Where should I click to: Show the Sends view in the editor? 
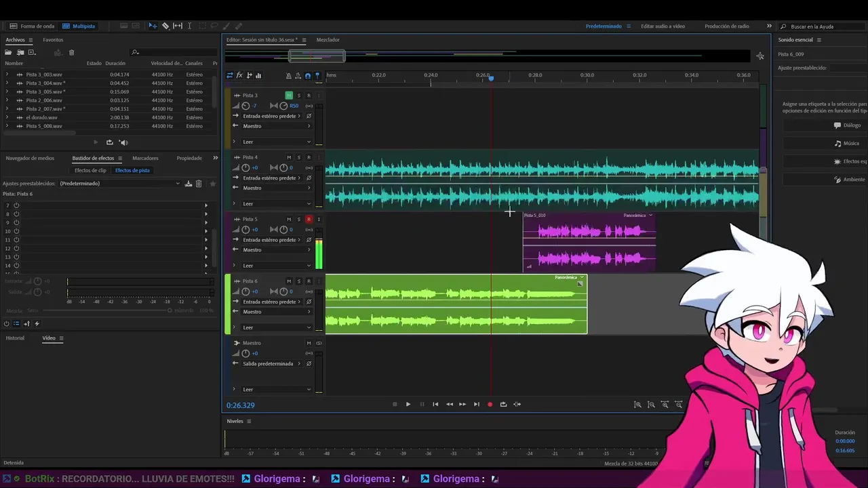click(249, 75)
